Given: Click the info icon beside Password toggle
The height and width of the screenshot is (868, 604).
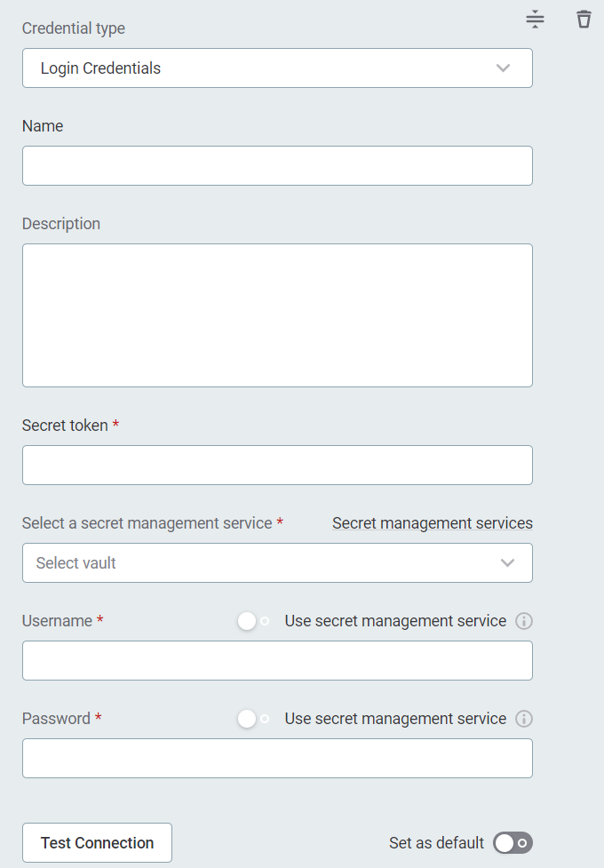Looking at the screenshot, I should [523, 718].
